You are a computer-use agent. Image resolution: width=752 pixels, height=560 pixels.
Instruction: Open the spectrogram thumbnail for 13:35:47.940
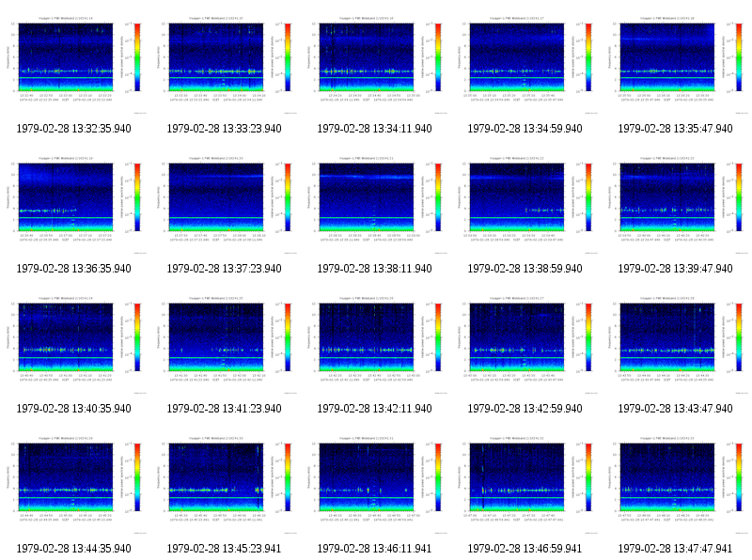(675, 65)
